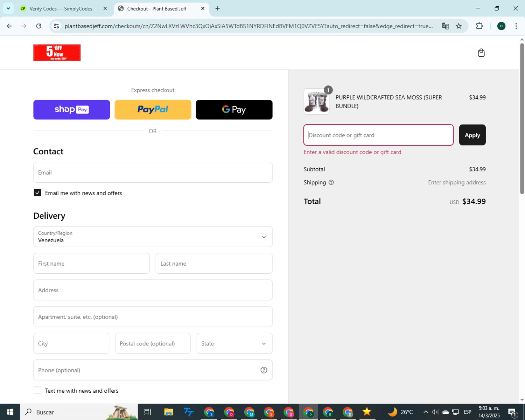Click the 5 OFF Now store logo

tap(57, 52)
